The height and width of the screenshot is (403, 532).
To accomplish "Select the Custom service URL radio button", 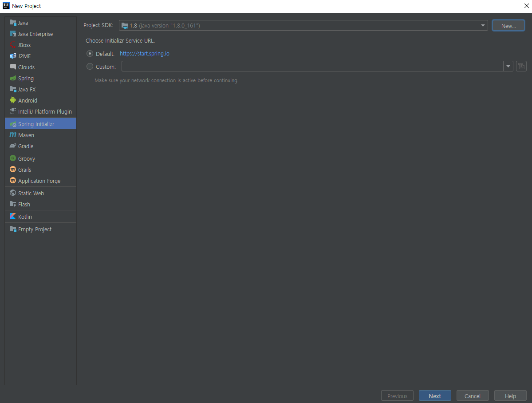I will [x=90, y=67].
